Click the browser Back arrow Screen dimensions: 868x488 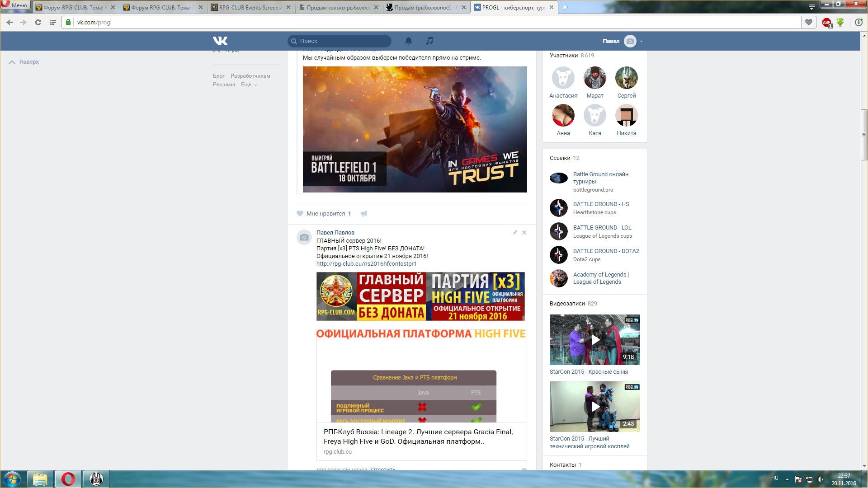[9, 22]
